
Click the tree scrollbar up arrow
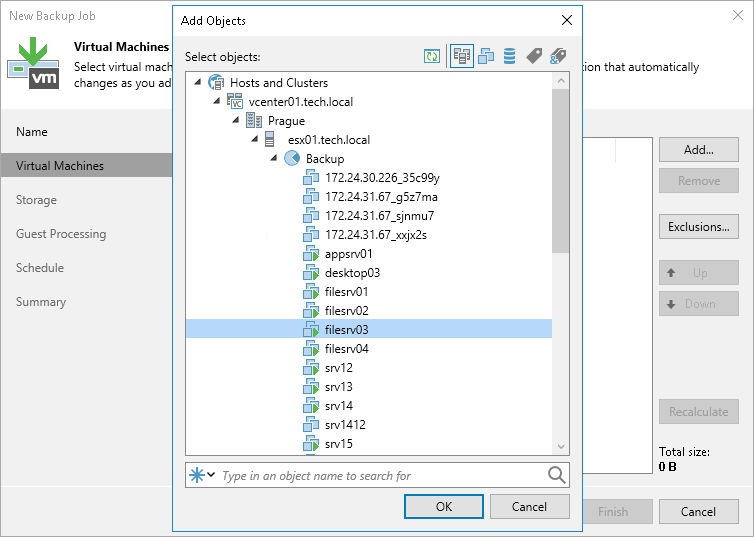[x=561, y=81]
